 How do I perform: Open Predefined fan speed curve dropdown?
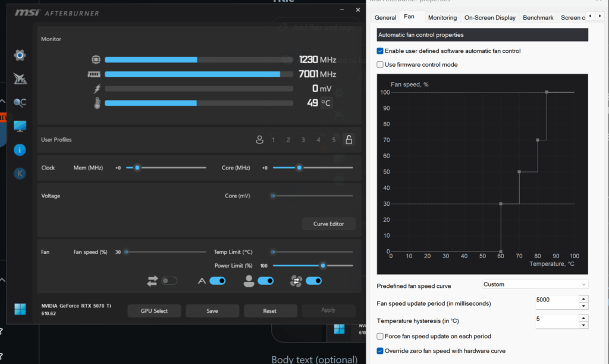tap(535, 284)
